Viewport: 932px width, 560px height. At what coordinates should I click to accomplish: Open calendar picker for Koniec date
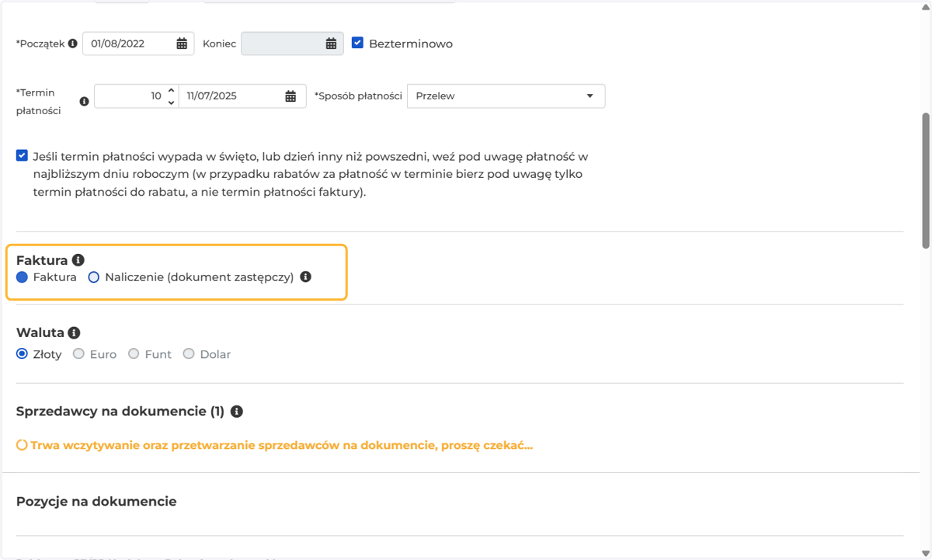point(331,43)
